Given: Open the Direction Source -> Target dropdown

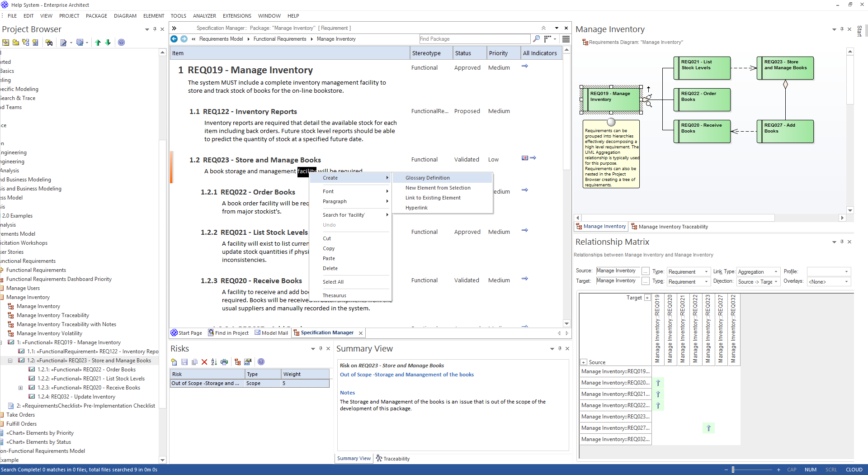Looking at the screenshot, I should 776,282.
